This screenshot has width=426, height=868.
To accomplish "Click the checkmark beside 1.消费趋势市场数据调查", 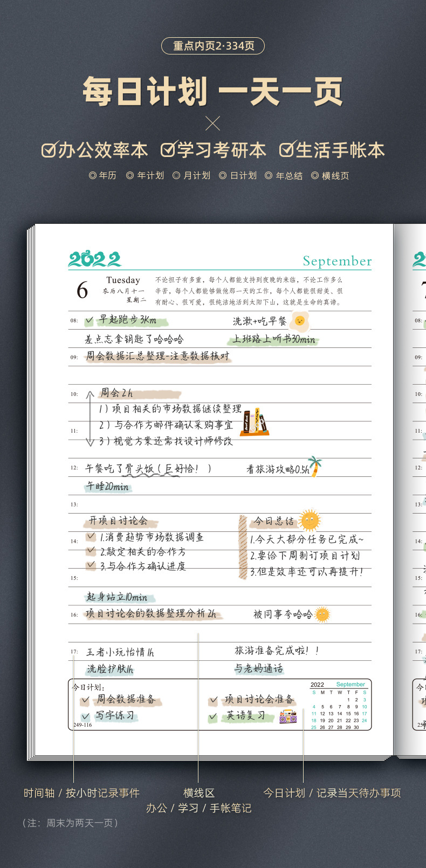I will tap(91, 537).
